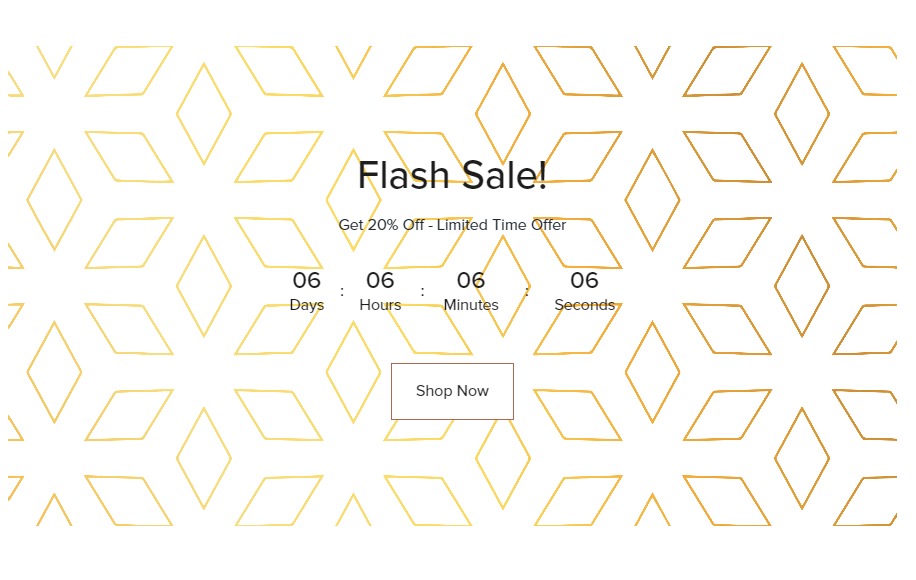Click the colon between Hours and Minutes
This screenshot has width=916, height=580.
422,291
